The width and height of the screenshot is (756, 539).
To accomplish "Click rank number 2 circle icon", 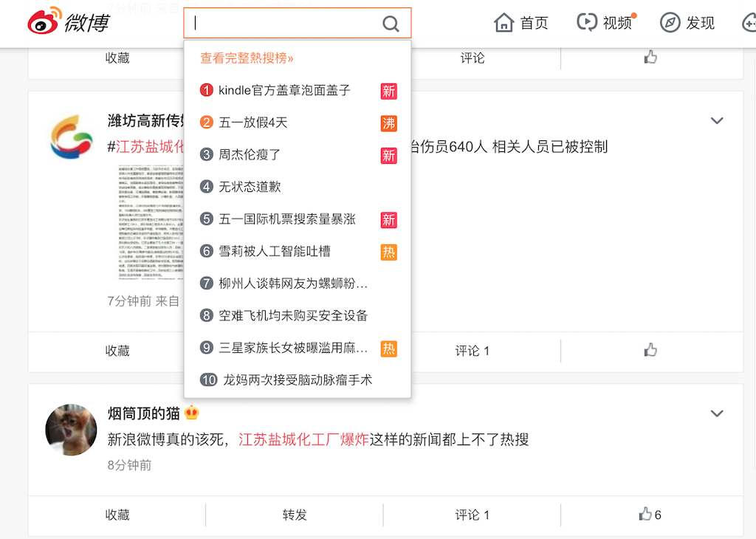I will click(207, 123).
